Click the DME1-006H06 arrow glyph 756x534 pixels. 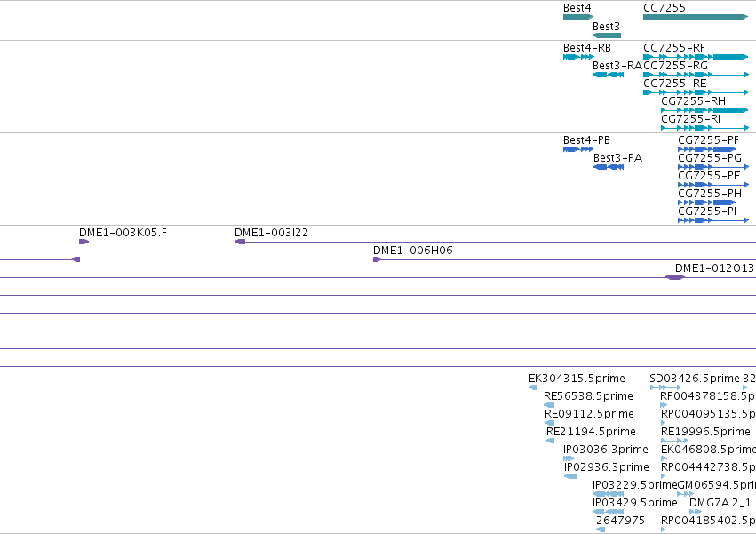point(378,259)
